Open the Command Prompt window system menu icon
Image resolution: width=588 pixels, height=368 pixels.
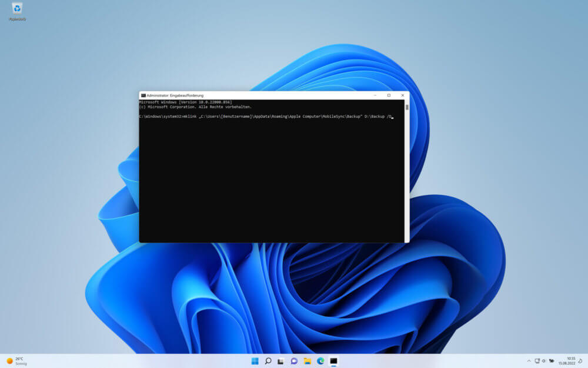coord(143,95)
